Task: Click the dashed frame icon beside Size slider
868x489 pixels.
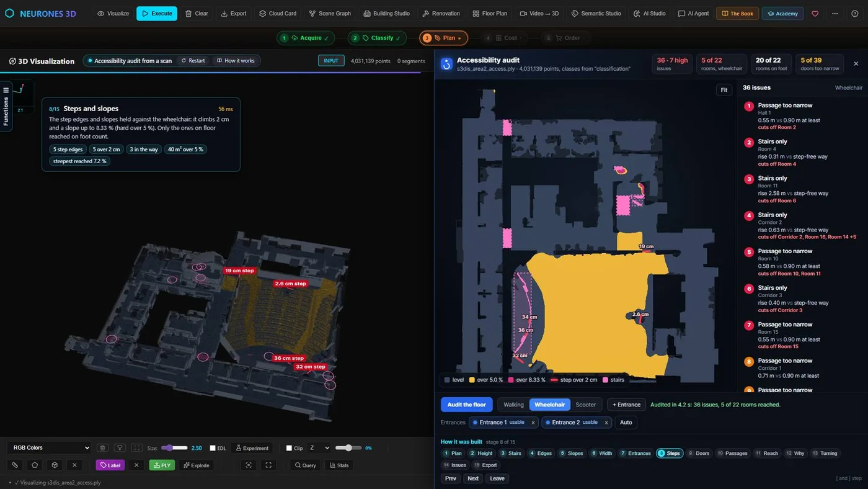Action: pyautogui.click(x=137, y=448)
